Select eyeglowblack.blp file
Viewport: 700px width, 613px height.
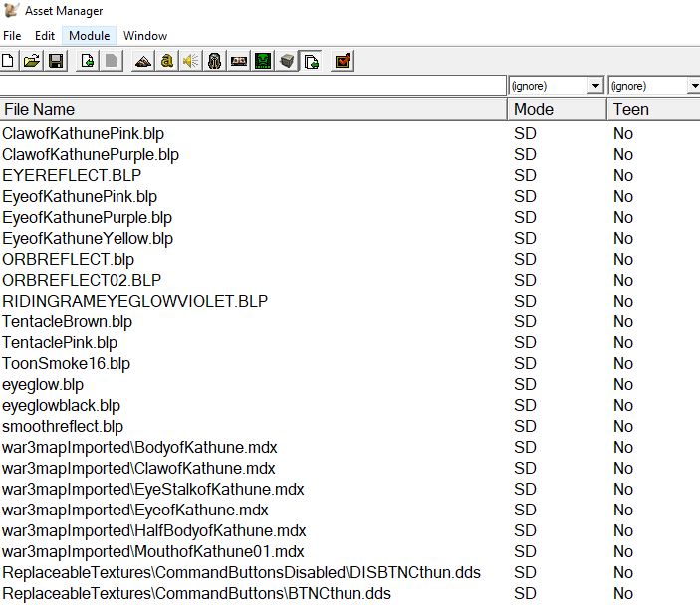coord(61,406)
